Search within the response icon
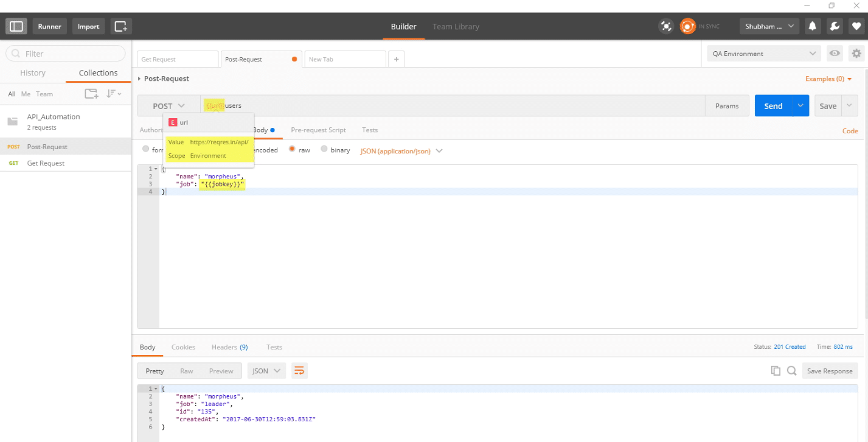The height and width of the screenshot is (442, 868). [x=791, y=371]
